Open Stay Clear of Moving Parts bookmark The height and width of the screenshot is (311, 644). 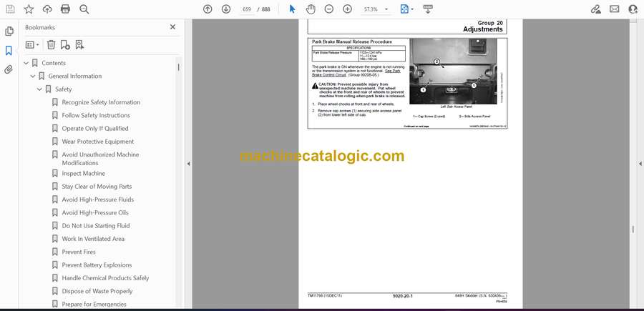97,187
